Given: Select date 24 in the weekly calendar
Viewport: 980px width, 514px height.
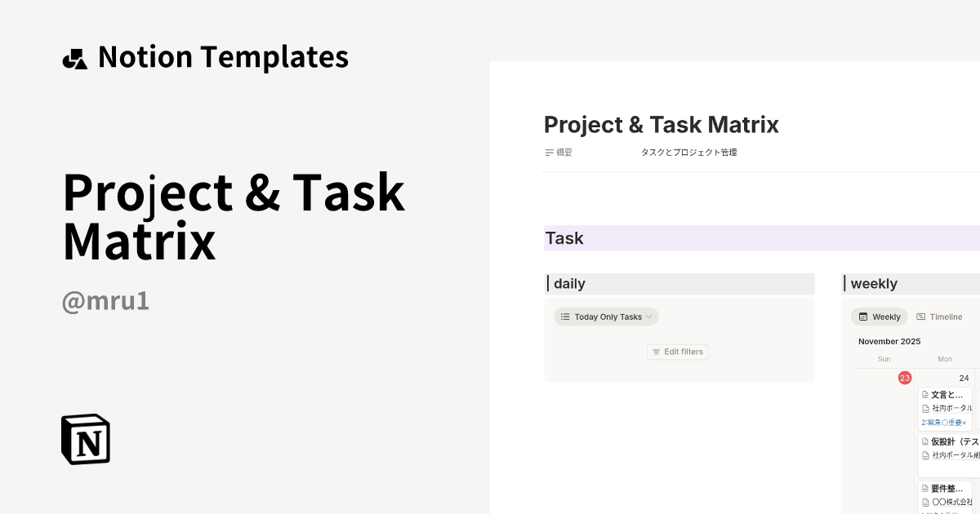Looking at the screenshot, I should [964, 378].
